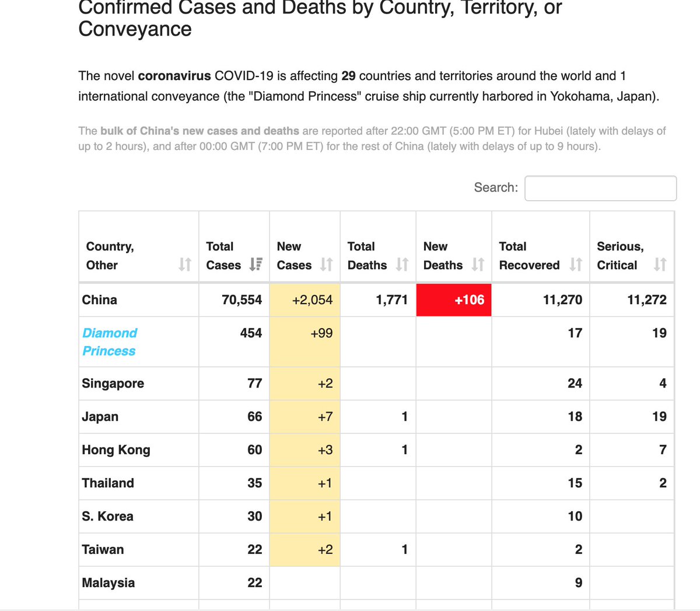This screenshot has width=700, height=611.
Task: Select the Total Deaths column header text
Action: 367,256
